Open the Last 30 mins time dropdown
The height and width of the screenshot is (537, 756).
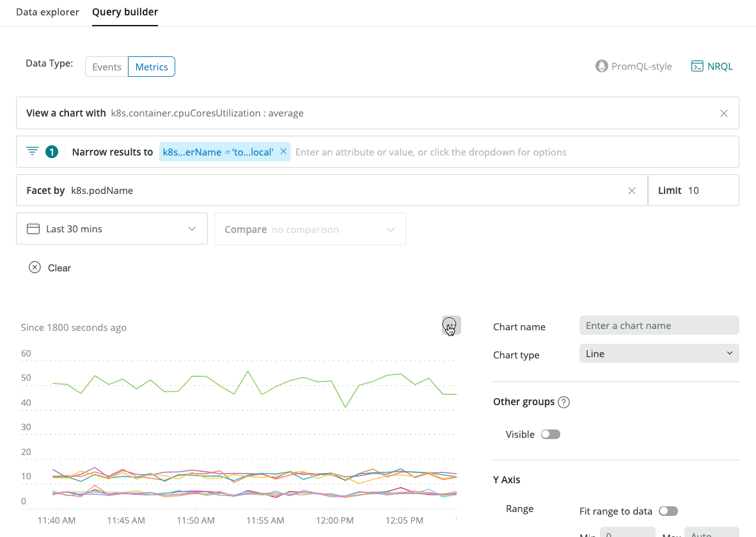112,229
